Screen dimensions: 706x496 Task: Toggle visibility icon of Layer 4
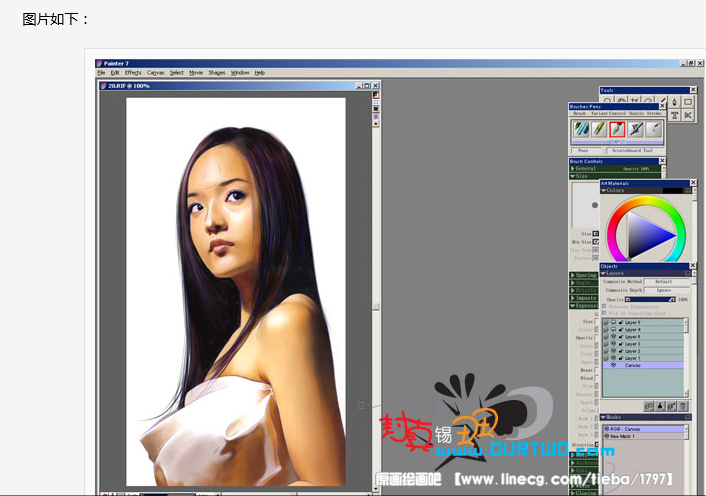pos(613,329)
